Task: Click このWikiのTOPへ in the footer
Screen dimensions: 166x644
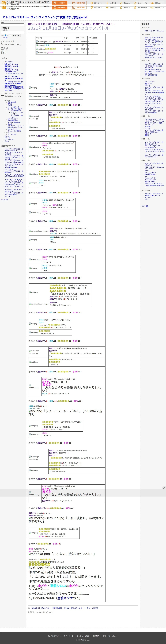Action: (54, 636)
